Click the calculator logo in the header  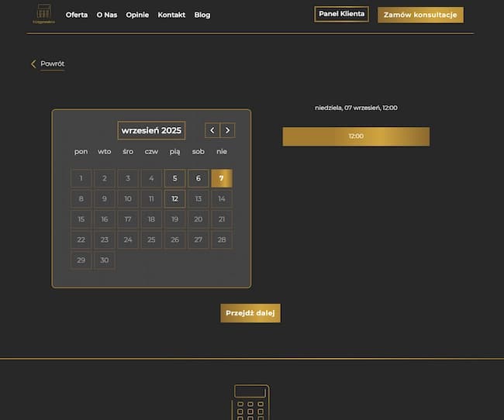click(x=43, y=14)
